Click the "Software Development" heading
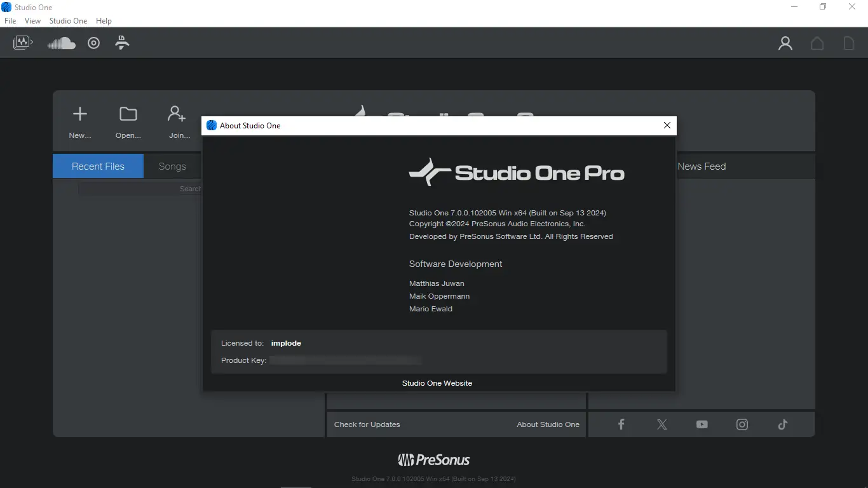868x488 pixels. click(456, 264)
